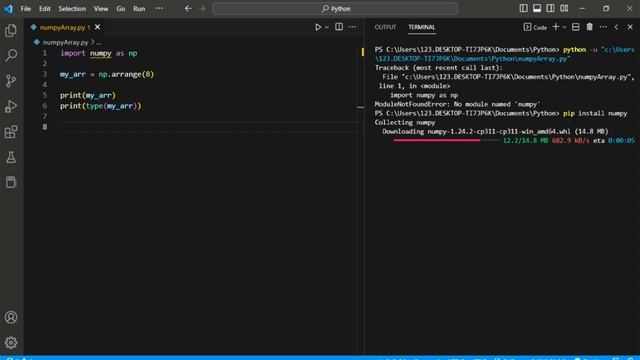Image resolution: width=640 pixels, height=360 pixels.
Task: Toggle the secondary side bar layout
Action: [x=550, y=9]
